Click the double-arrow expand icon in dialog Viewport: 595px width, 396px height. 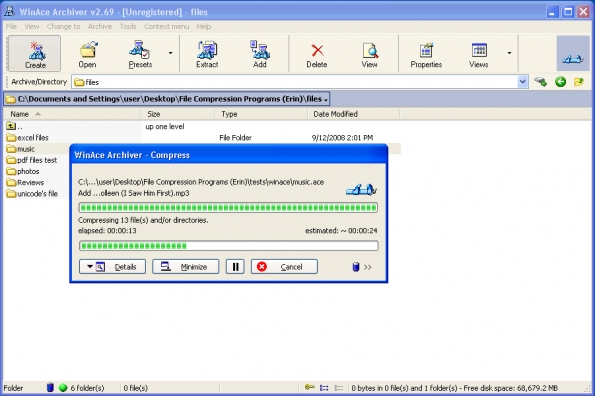point(368,267)
